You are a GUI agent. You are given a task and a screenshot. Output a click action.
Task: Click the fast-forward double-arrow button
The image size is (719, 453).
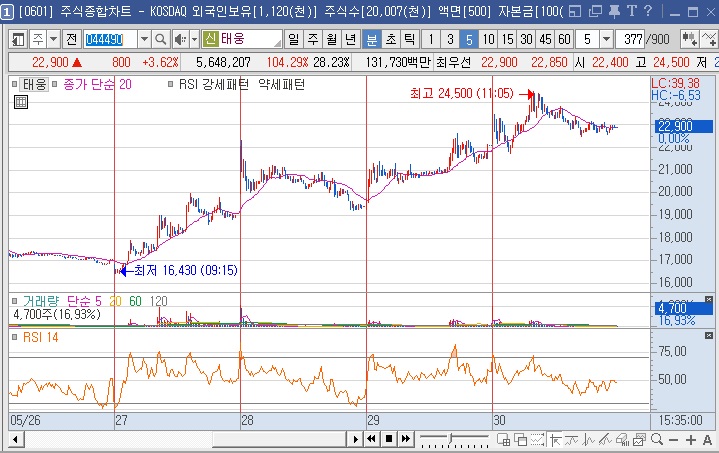click(406, 439)
